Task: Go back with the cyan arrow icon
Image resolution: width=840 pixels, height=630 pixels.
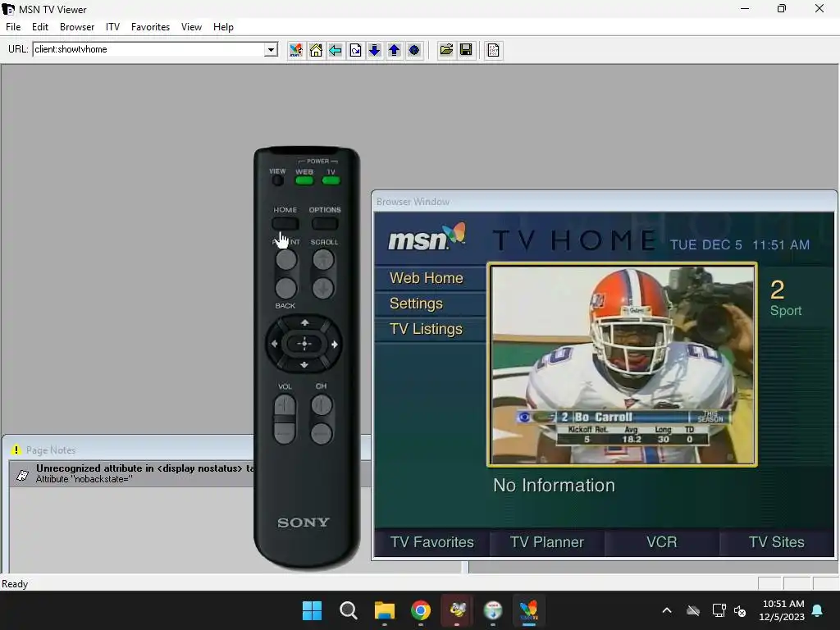Action: (336, 50)
